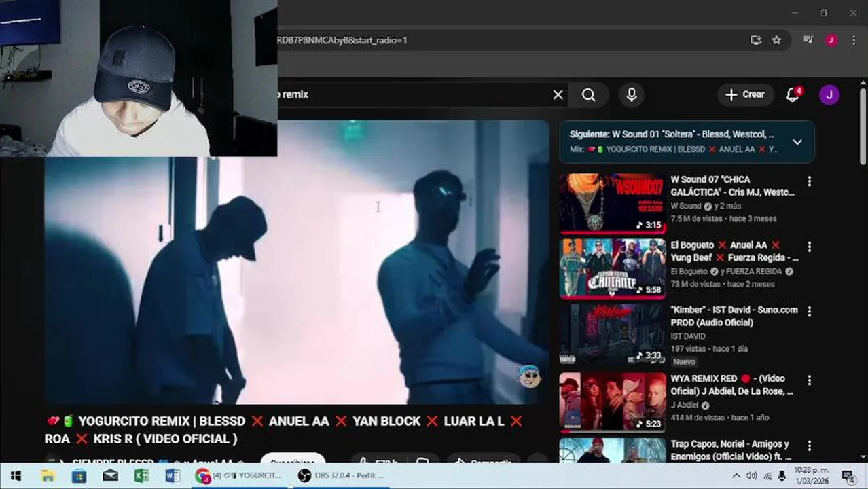Viewport: 868px width, 489px height.
Task: Open Microsoft Store from taskbar
Action: (x=79, y=475)
